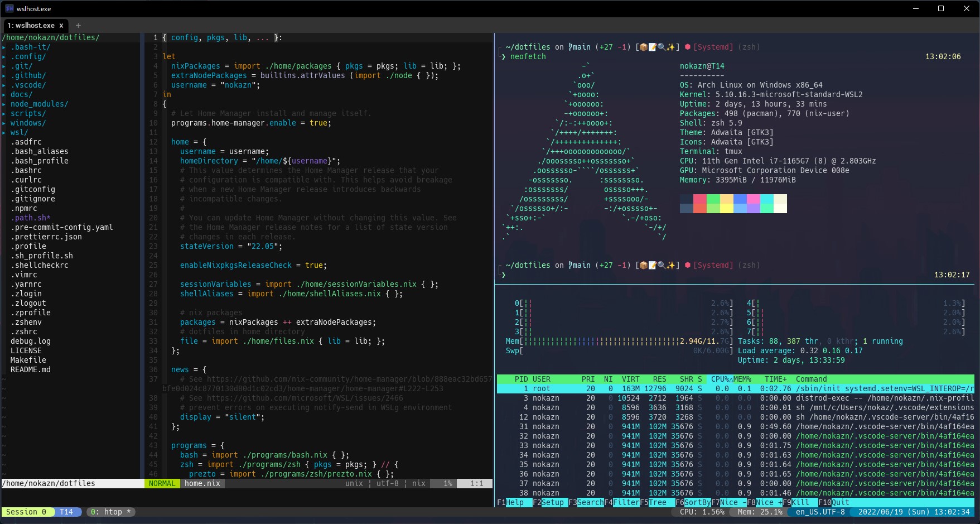This screenshot has height=524, width=980.
Task: Click home.nix filename in vim statusline
Action: coord(202,483)
